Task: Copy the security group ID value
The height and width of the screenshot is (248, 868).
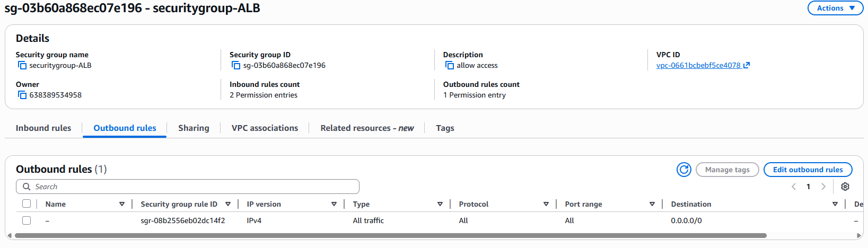Action: coord(236,65)
